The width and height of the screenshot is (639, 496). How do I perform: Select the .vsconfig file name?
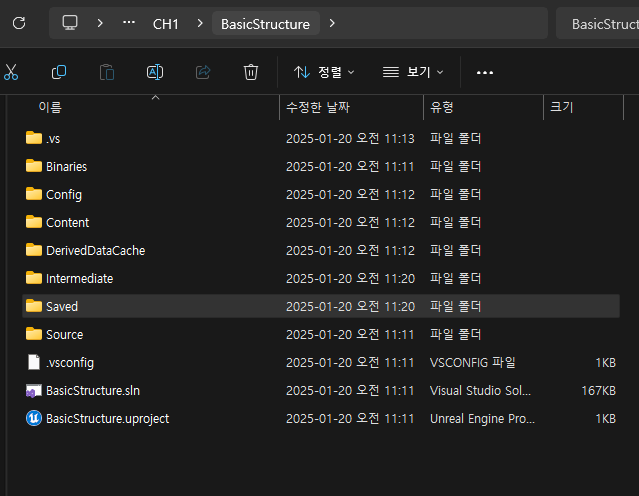(x=70, y=363)
